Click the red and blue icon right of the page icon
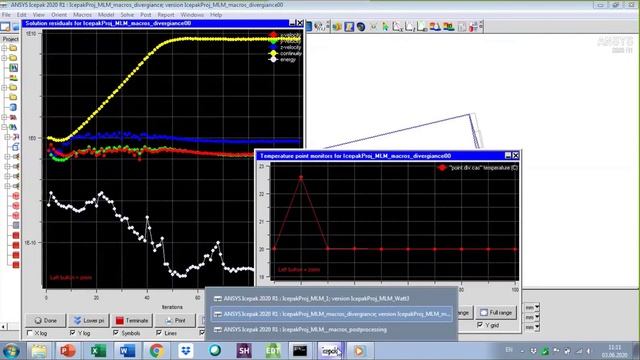Image resolution: width=640 pixels, height=360 pixels. (x=434, y=27)
